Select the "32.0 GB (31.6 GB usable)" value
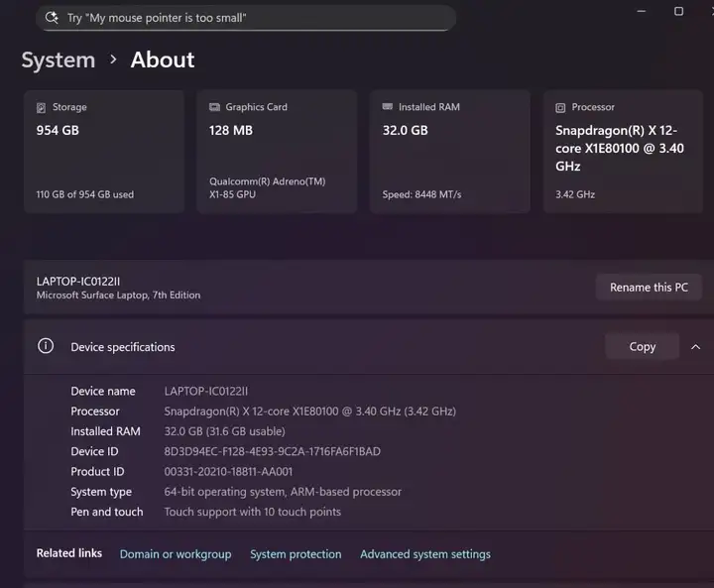This screenshot has height=588, width=714. point(225,431)
